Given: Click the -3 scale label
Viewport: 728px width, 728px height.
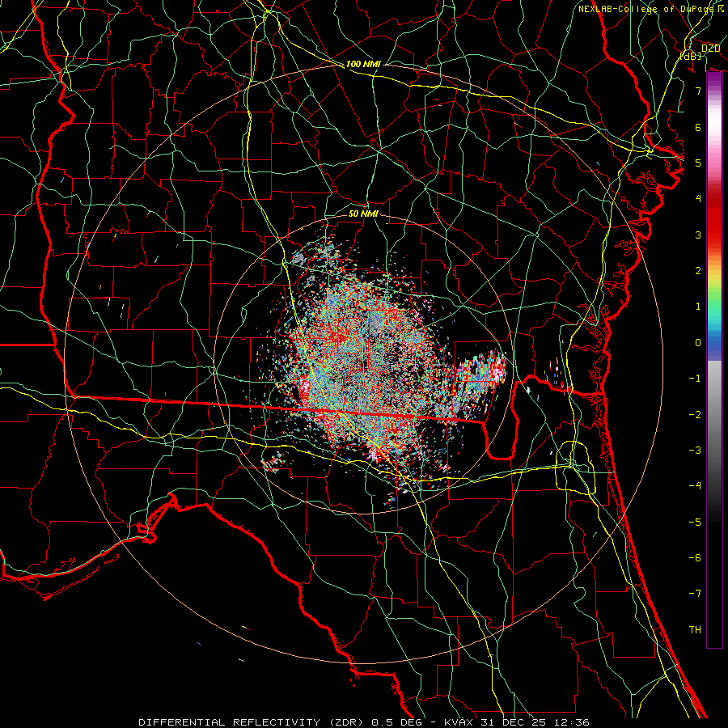Looking at the screenshot, I should pos(695,451).
